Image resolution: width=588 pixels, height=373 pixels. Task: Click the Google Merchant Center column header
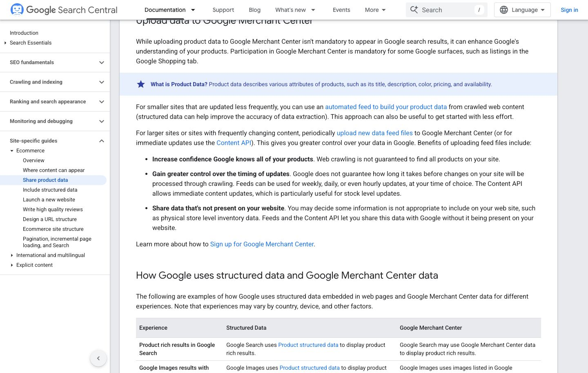pyautogui.click(x=431, y=328)
